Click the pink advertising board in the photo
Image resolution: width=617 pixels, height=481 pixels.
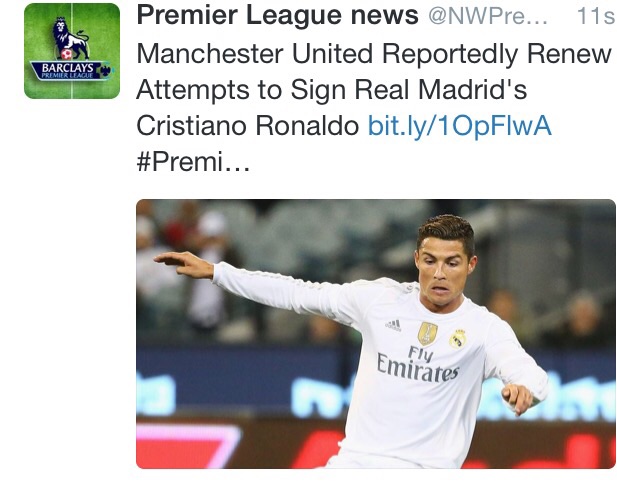[188, 446]
